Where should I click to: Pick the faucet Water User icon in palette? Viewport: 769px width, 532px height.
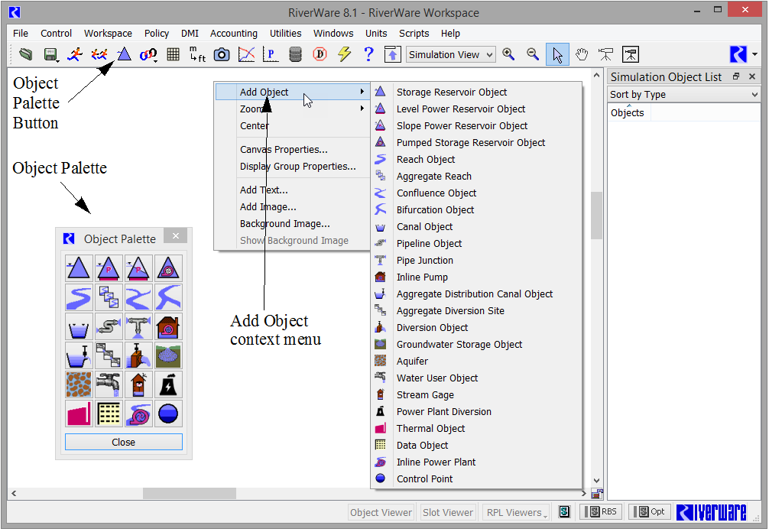(x=109, y=384)
